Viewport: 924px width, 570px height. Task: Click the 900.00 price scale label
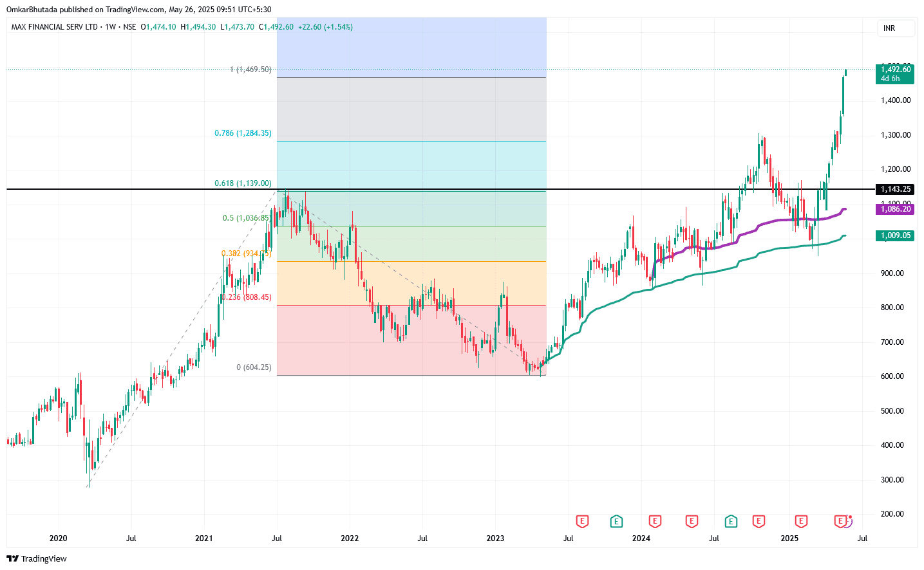[x=892, y=273]
